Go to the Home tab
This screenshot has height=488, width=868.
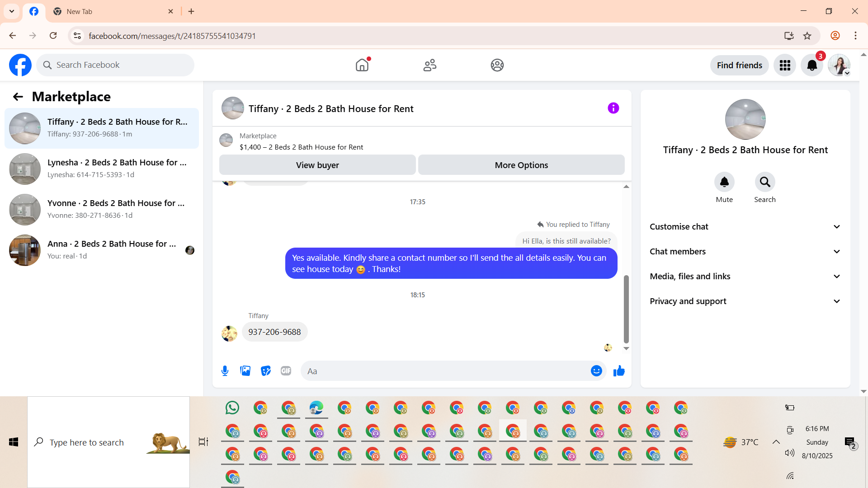click(362, 66)
